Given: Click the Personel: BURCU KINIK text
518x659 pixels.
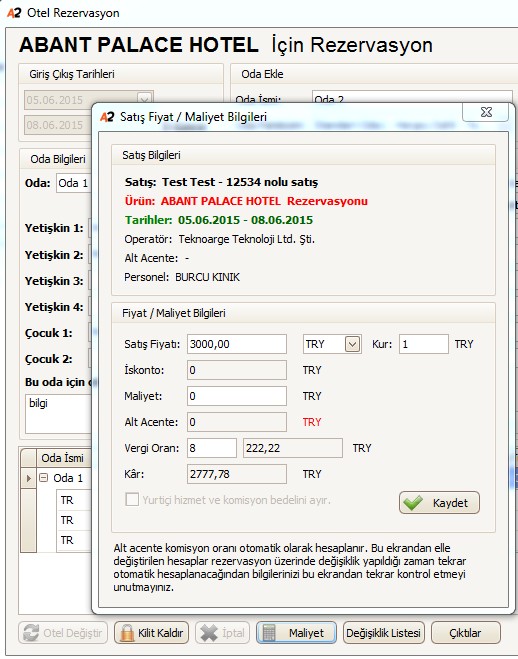Looking at the screenshot, I should 182,277.
